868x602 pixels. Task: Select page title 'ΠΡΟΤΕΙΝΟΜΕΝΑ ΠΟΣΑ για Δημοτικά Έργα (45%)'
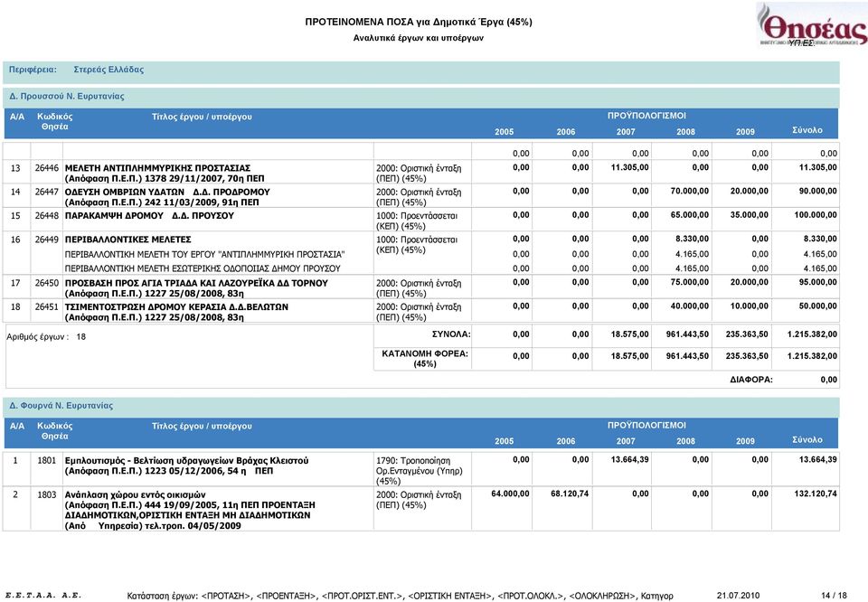419,22
